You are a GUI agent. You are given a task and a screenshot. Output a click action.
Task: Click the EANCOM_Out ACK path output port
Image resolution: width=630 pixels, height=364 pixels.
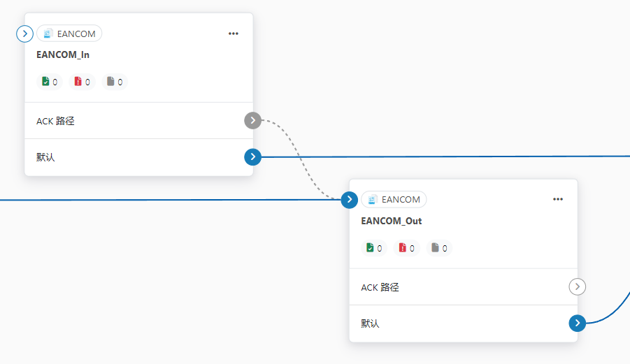(577, 286)
